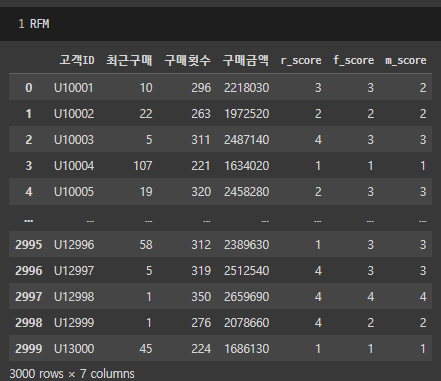Click the RFM code cell line
The image size is (441, 381).
(x=220, y=24)
